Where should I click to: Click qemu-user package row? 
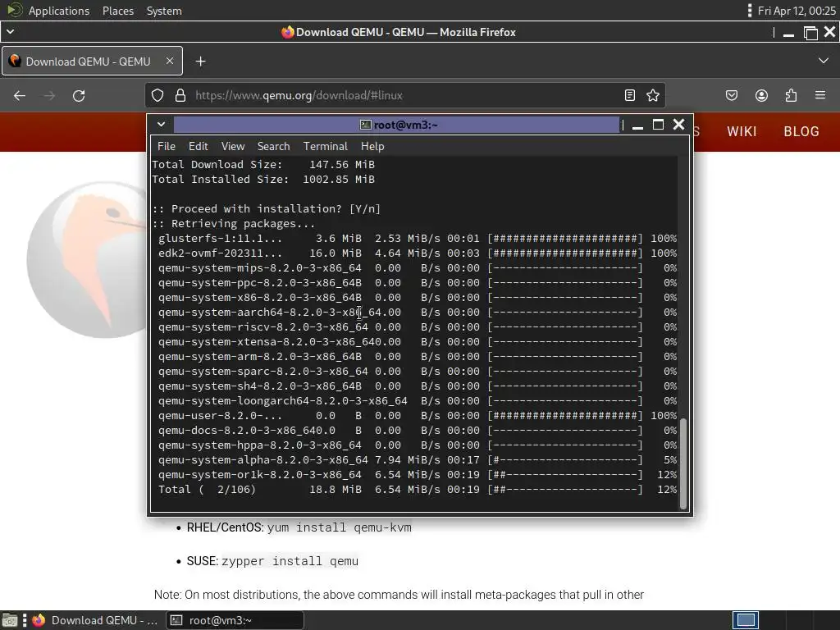pos(418,416)
